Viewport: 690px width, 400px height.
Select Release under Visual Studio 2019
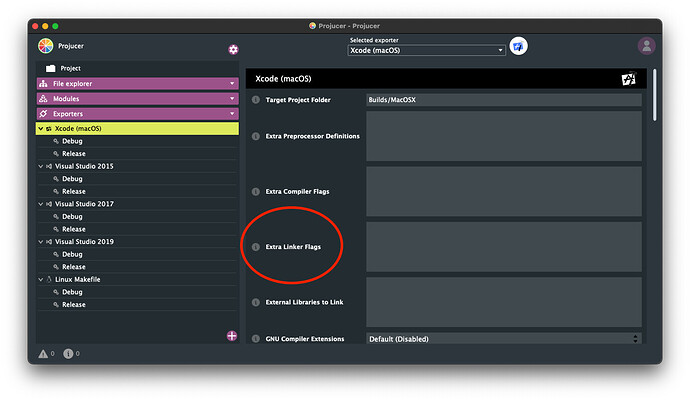[x=74, y=267]
